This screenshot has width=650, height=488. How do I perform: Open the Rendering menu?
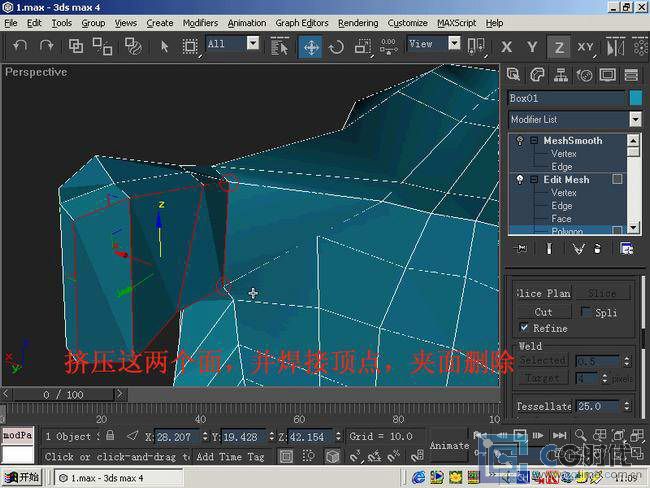point(358,23)
